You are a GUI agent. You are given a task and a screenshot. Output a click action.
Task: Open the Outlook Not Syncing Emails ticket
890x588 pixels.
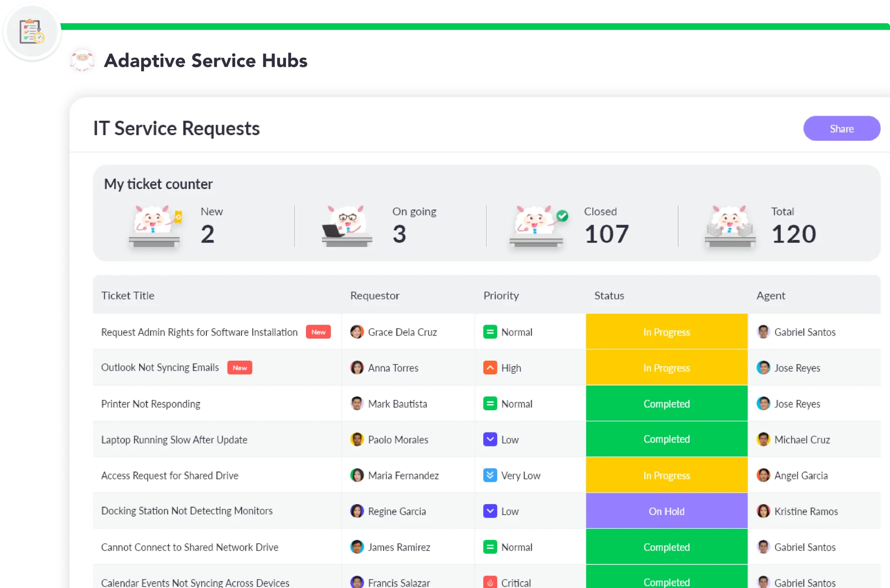(160, 368)
